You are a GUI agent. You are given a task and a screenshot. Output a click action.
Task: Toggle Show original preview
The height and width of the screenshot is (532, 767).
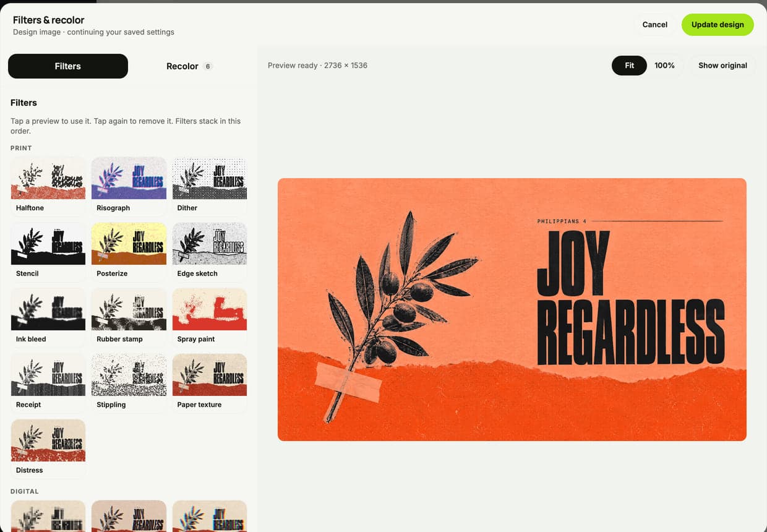click(x=722, y=66)
